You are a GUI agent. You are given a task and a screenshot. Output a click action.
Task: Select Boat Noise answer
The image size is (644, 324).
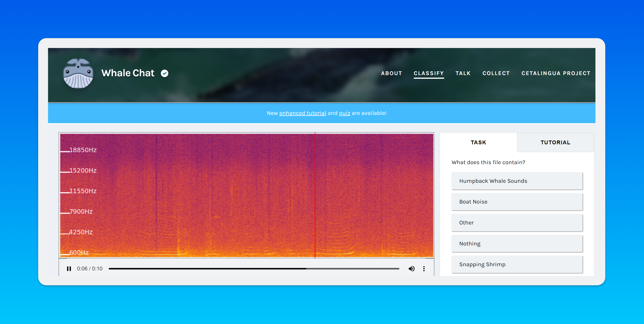(x=517, y=202)
